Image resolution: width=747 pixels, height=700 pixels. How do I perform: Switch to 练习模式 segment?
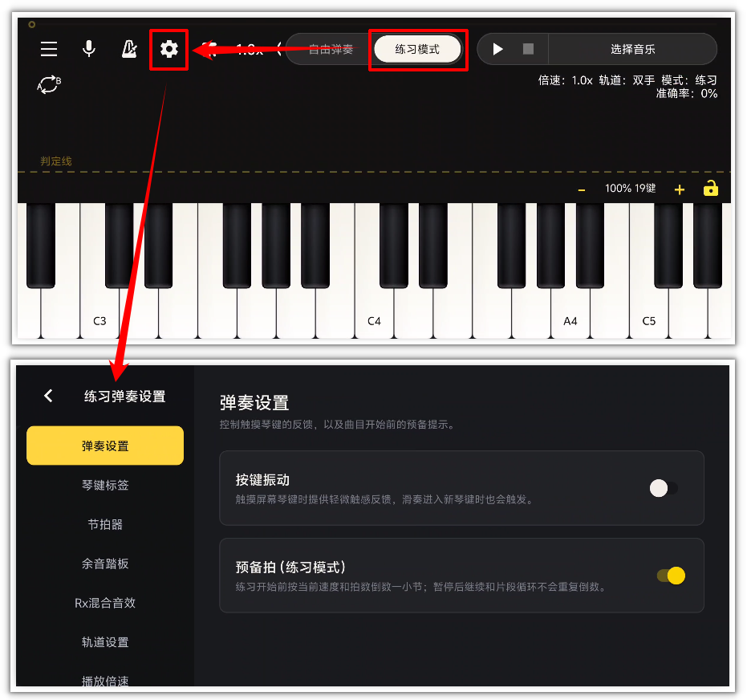click(x=417, y=49)
